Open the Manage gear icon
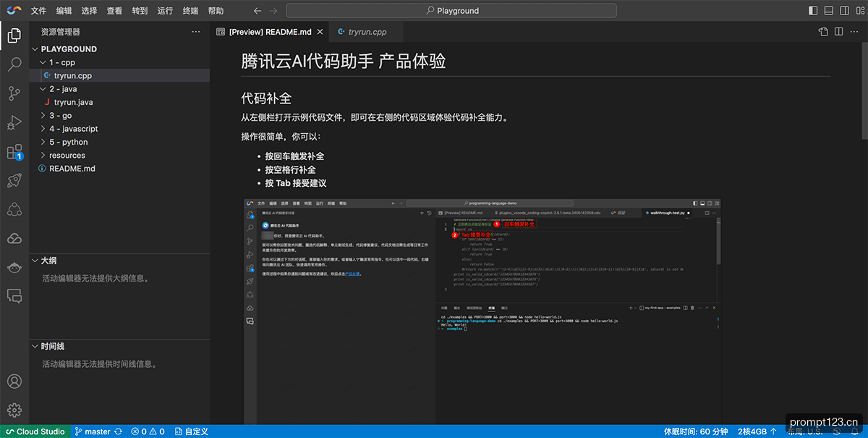This screenshot has height=438, width=868. [14, 410]
